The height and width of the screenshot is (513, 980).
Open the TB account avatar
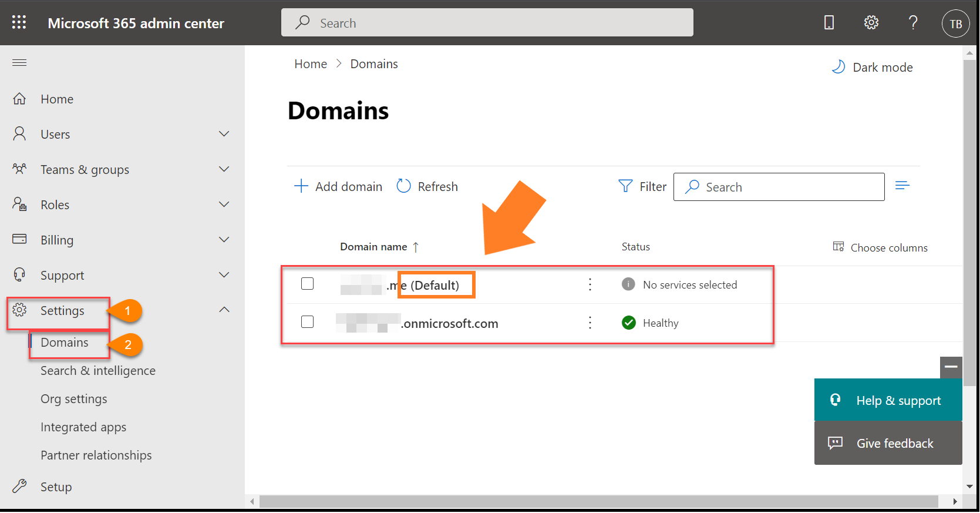[x=955, y=24]
